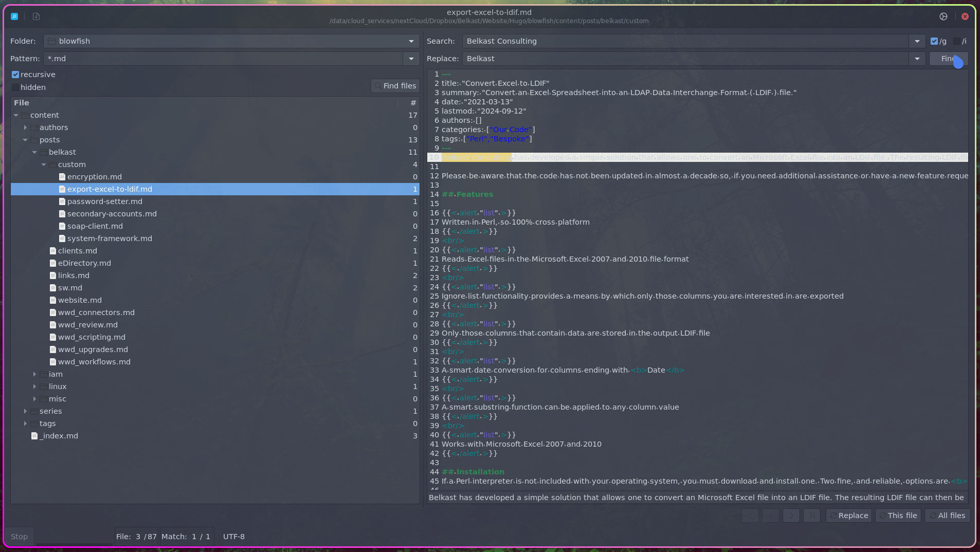The width and height of the screenshot is (980, 552).
Task: Expand the series folder
Action: point(25,411)
